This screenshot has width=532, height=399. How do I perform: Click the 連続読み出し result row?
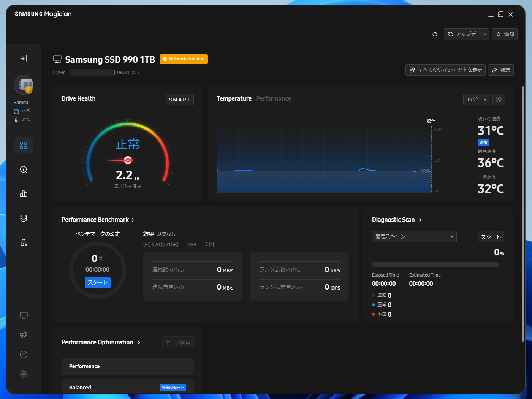pyautogui.click(x=193, y=270)
